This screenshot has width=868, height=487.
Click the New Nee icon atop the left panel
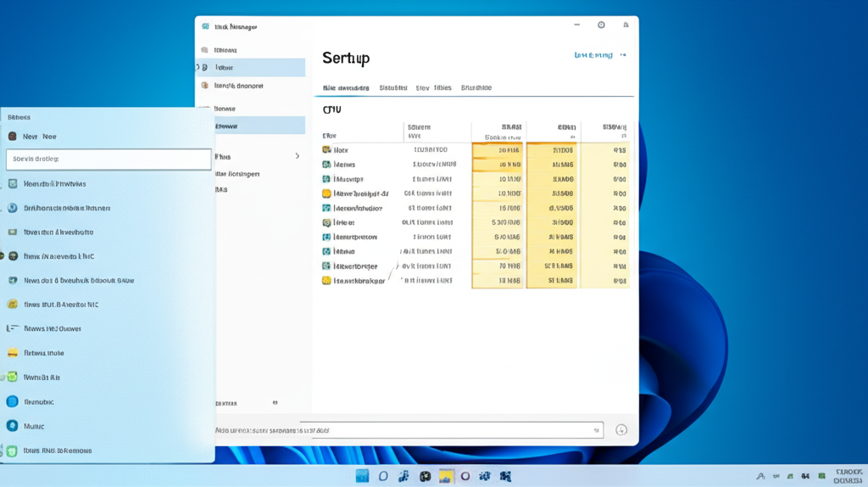pos(13,137)
